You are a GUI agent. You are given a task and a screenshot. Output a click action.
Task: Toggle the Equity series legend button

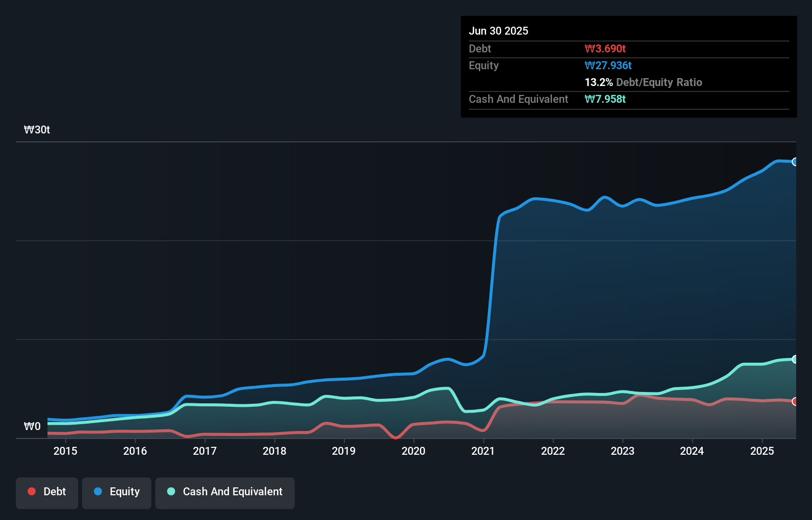tap(117, 493)
